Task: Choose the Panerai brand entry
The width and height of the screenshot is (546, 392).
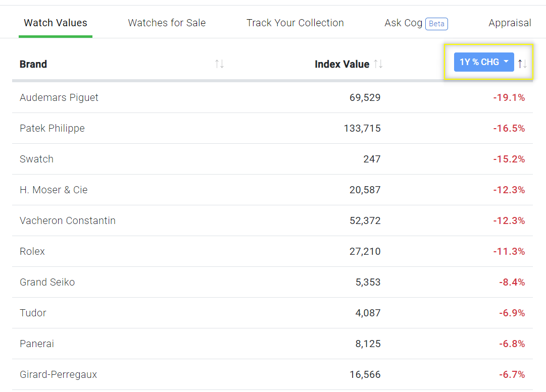Action: [x=37, y=344]
